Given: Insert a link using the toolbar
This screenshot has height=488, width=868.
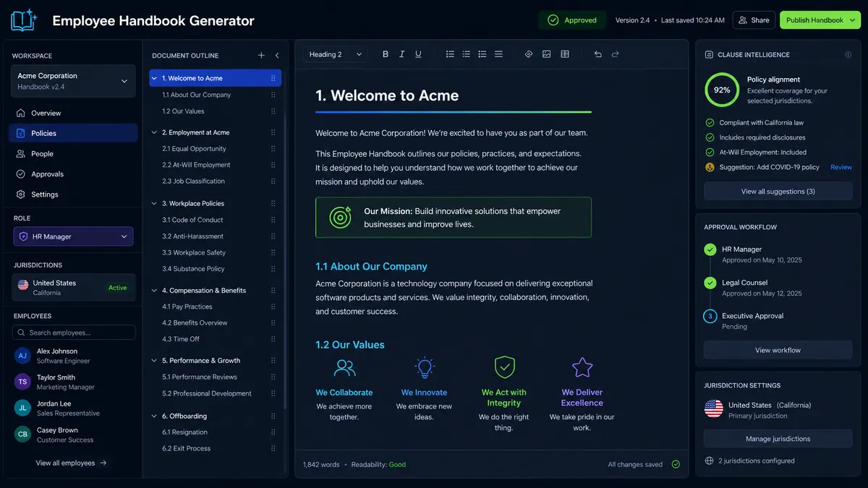Looking at the screenshot, I should pos(529,54).
